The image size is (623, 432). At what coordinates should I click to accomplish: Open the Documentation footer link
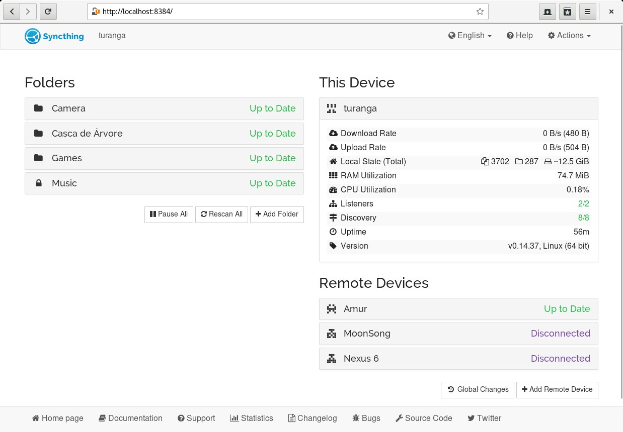click(130, 418)
